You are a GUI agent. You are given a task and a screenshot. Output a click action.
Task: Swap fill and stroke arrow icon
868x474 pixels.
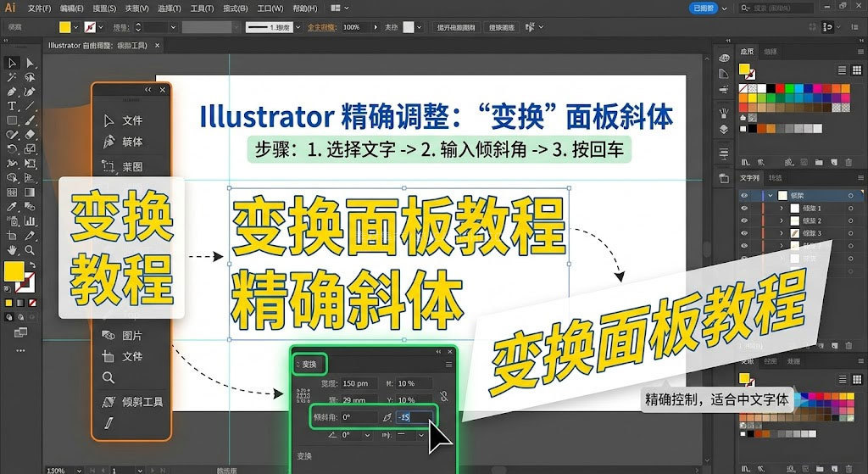[33, 265]
